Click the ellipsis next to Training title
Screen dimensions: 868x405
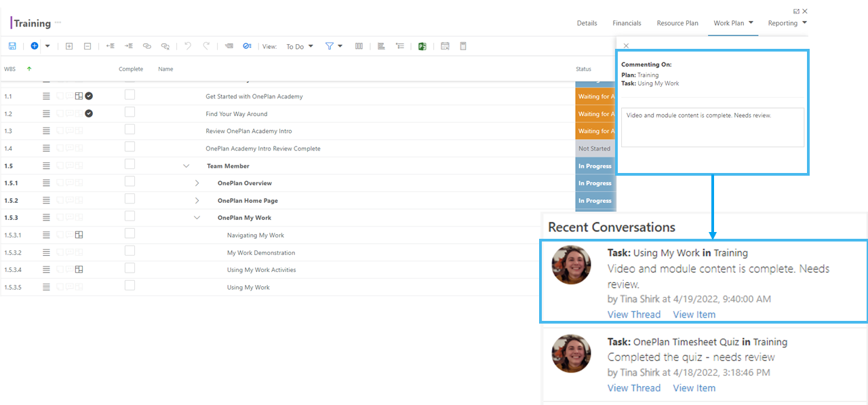58,23
